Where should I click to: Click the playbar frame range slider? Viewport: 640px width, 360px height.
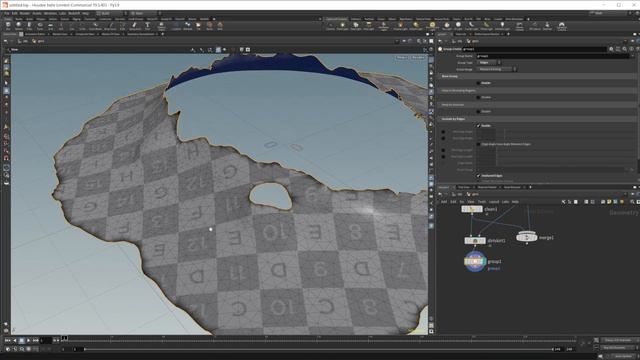pyautogui.click(x=318, y=349)
